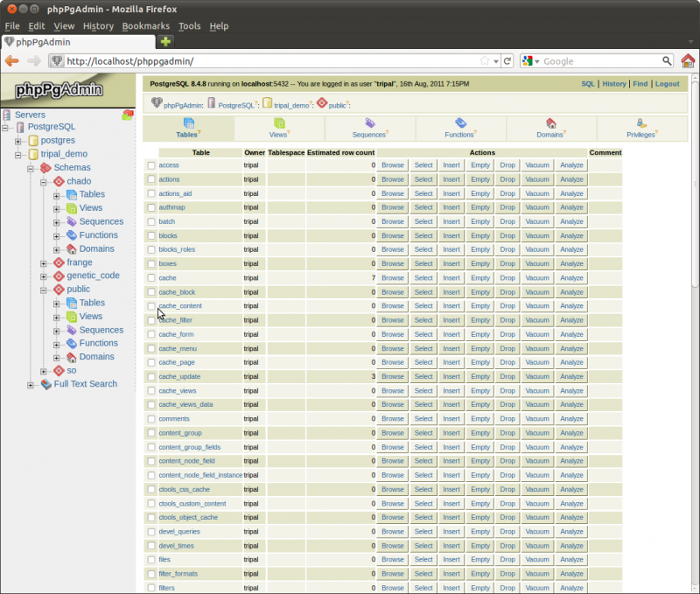Click Vacuum for the cache_update table

537,377
